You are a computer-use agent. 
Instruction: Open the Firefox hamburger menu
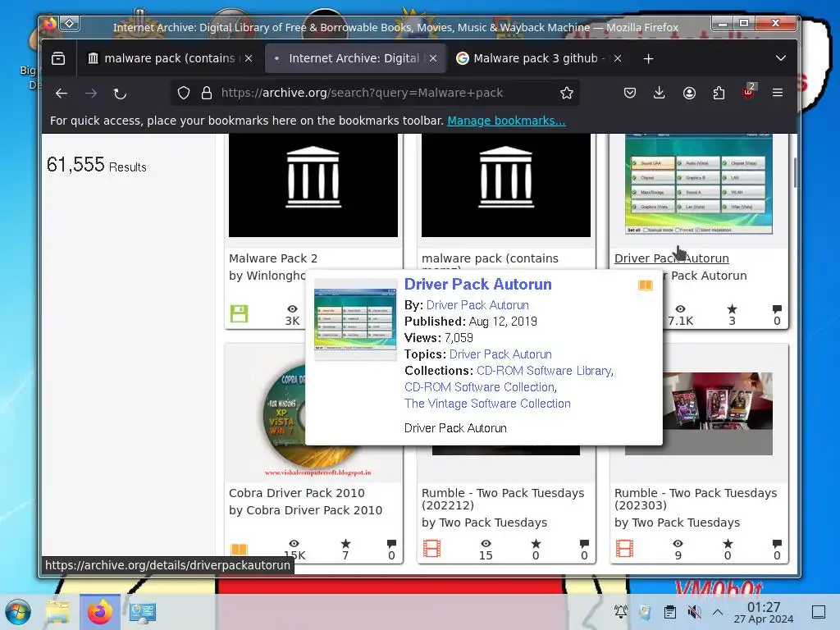778,93
